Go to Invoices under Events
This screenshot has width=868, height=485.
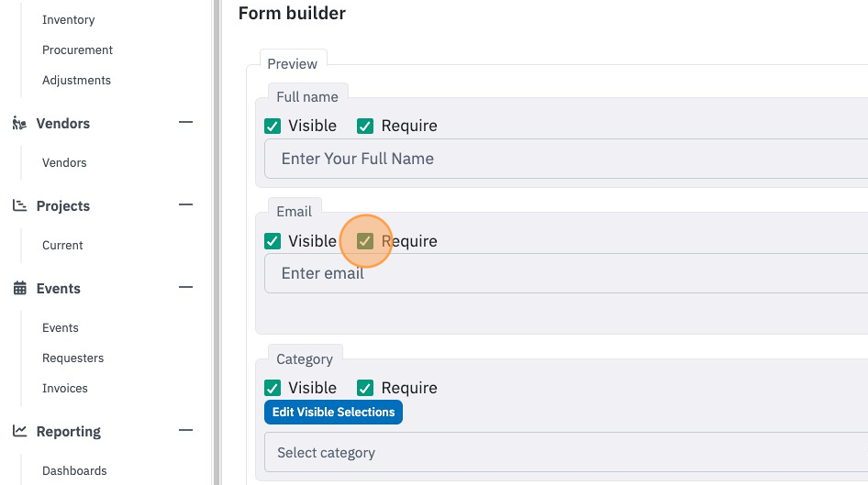pos(65,388)
